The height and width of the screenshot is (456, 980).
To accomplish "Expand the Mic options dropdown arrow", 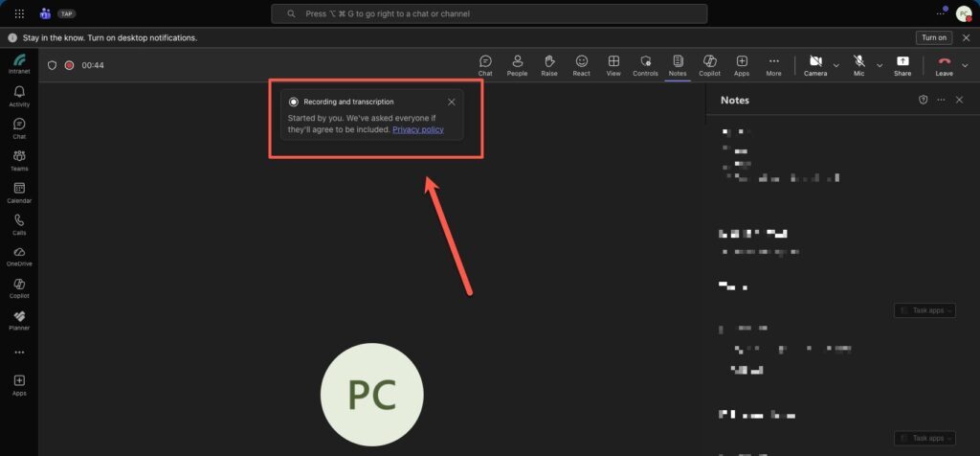I will pyautogui.click(x=880, y=65).
